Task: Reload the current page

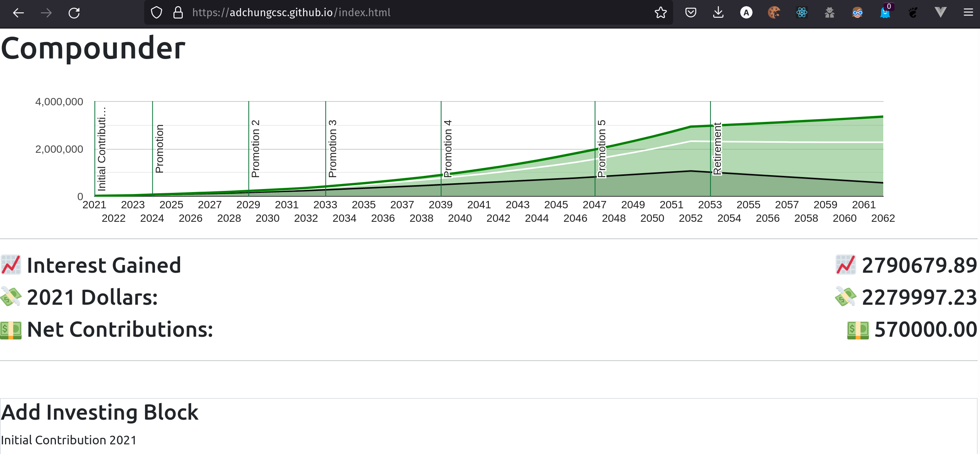Action: (x=74, y=13)
